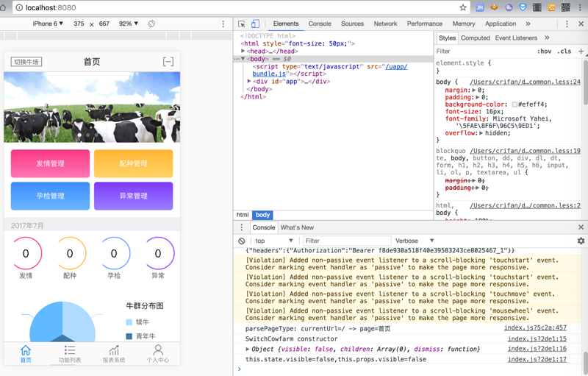The height and width of the screenshot is (376, 588).
Task: Open console settings gear
Action: click(581, 241)
